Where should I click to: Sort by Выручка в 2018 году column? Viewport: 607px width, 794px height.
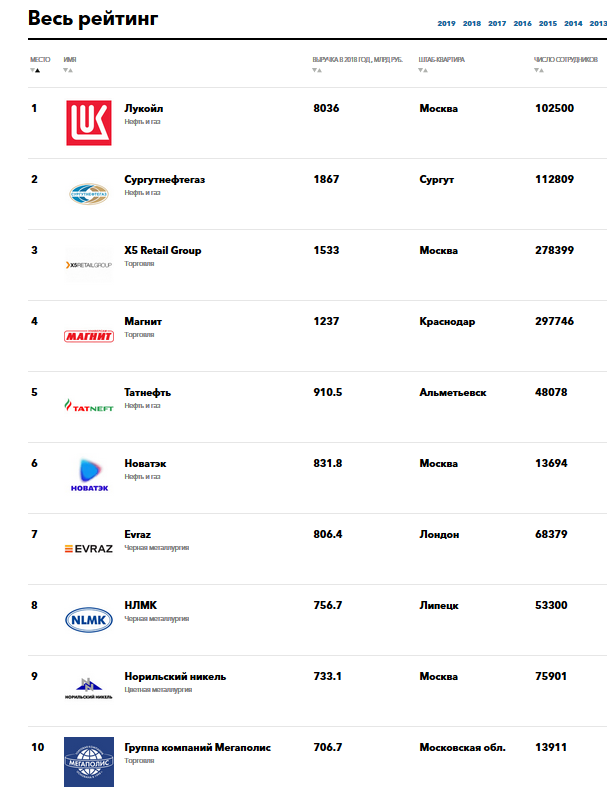pyautogui.click(x=318, y=71)
